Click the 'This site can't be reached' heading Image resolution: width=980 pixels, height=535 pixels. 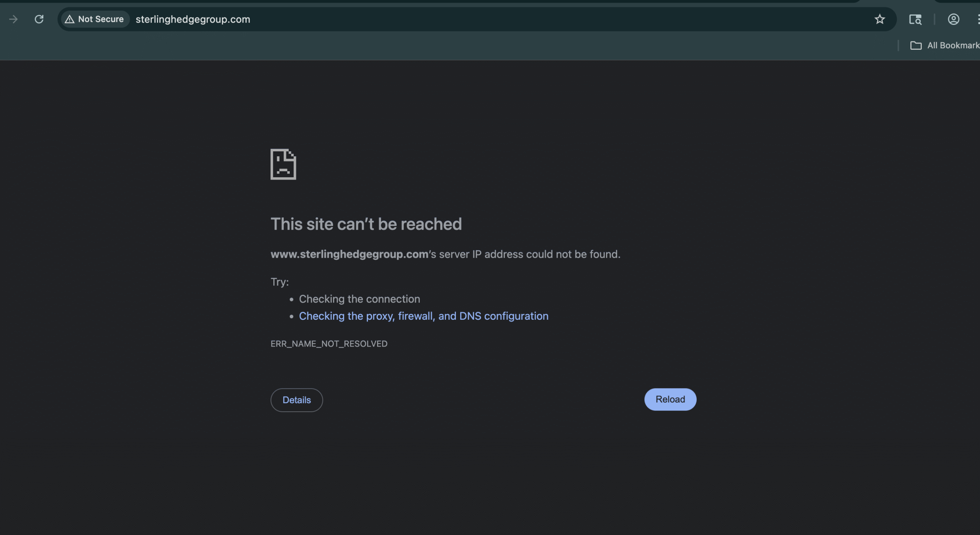tap(366, 224)
